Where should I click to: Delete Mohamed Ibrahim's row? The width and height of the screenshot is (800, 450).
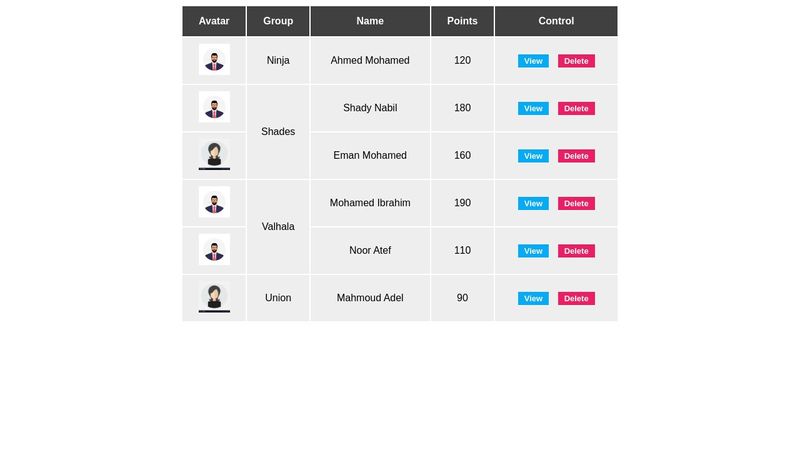click(576, 203)
